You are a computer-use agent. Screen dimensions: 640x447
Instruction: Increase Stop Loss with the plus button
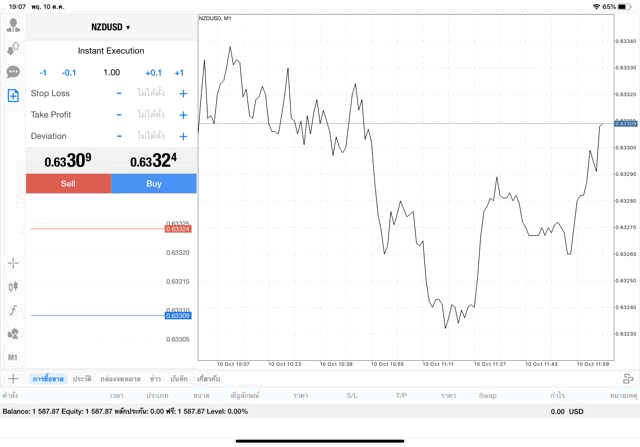click(183, 93)
